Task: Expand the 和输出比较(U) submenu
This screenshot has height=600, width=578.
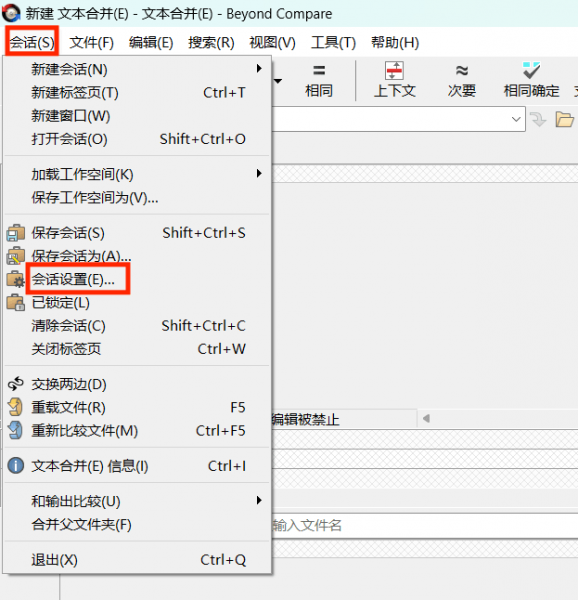Action: [137, 501]
